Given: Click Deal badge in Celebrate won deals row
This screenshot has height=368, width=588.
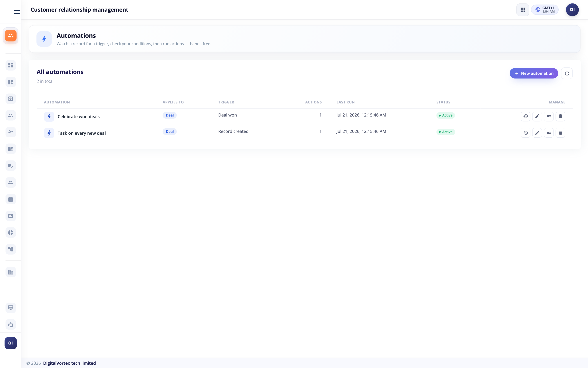Looking at the screenshot, I should click(170, 115).
